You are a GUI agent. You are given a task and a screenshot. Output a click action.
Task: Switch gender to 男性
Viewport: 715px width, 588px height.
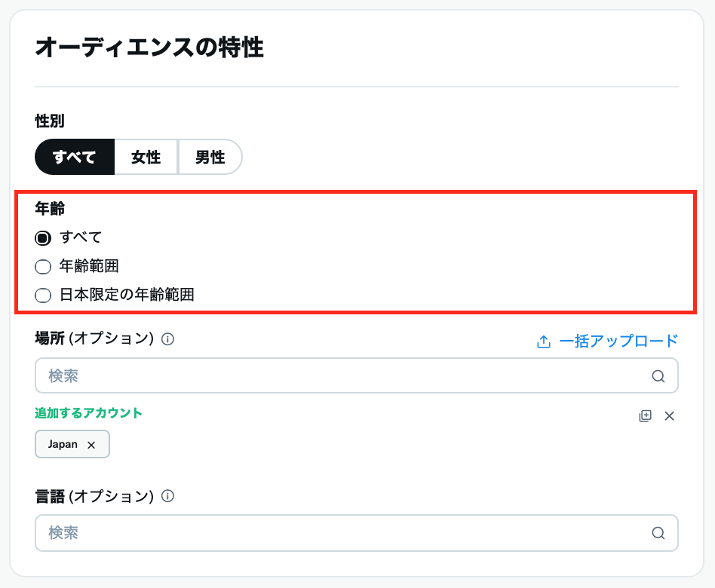pos(210,157)
